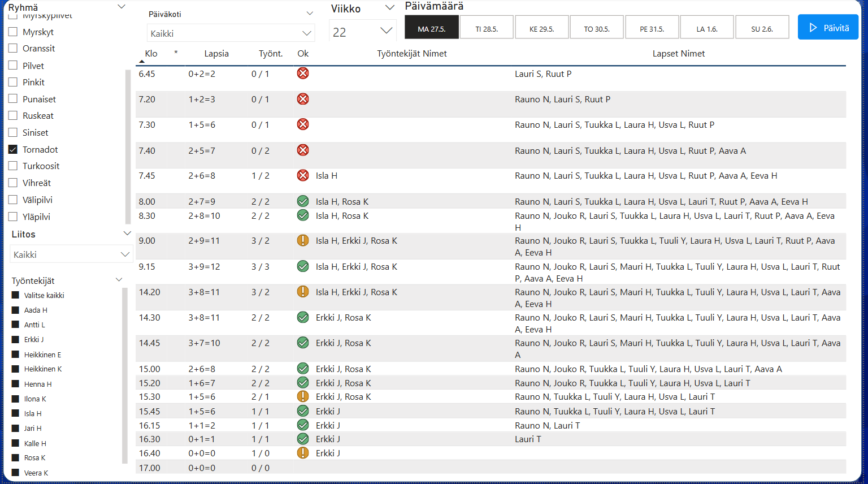Click the orange warning icon at 9.00 row
Screen dimensions: 868x484
pyautogui.click(x=303, y=240)
